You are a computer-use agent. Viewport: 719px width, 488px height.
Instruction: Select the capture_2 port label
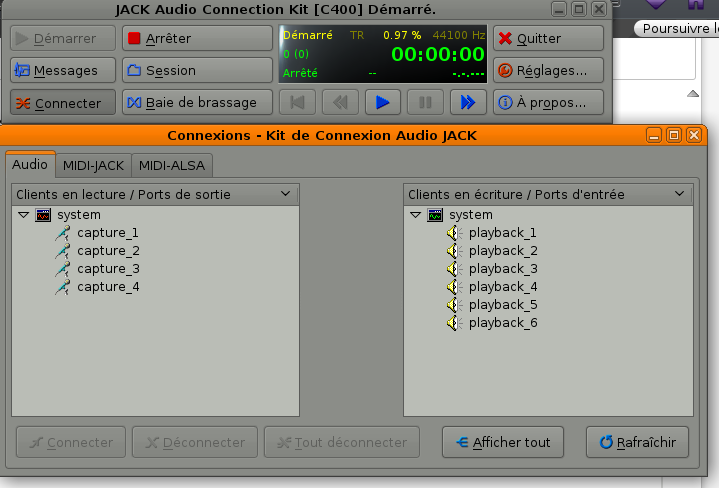pyautogui.click(x=108, y=251)
